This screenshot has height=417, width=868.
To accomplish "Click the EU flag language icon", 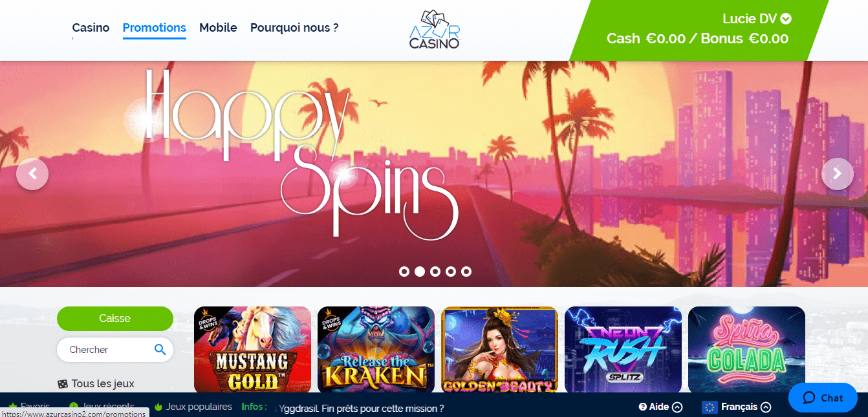I will [x=710, y=407].
